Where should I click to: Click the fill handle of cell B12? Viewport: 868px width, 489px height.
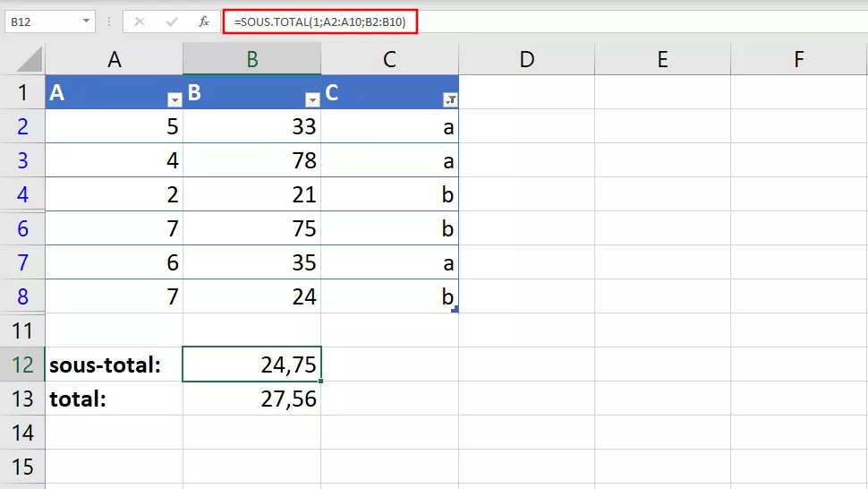pyautogui.click(x=320, y=381)
